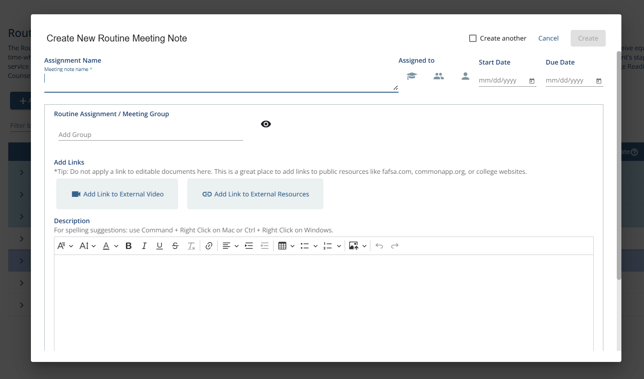Click the Add Group input field

pos(150,135)
